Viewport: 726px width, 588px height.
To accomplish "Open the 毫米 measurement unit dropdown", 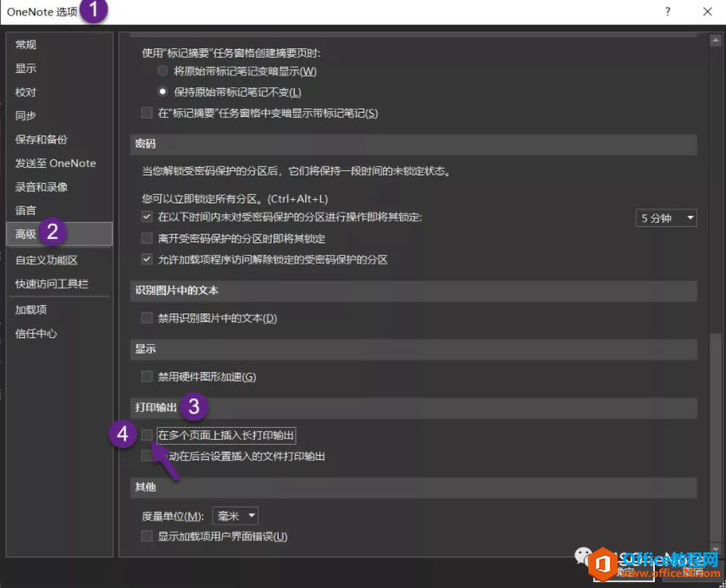I will [235, 514].
